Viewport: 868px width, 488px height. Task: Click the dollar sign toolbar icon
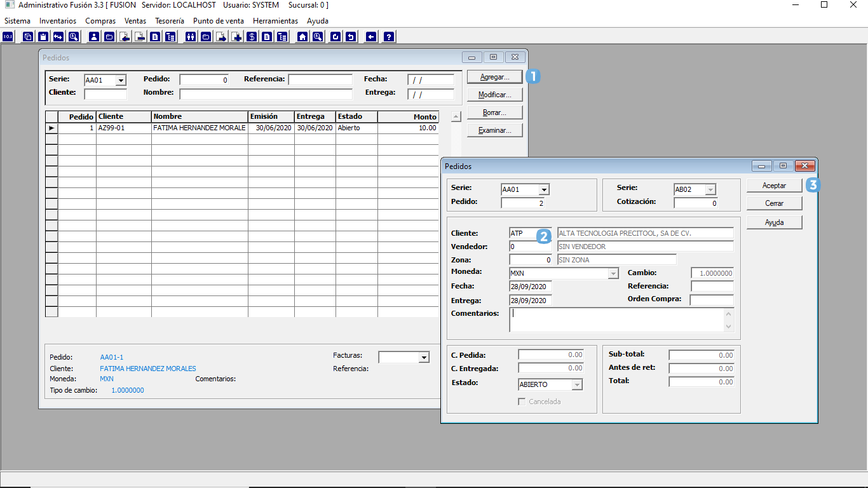tap(252, 37)
